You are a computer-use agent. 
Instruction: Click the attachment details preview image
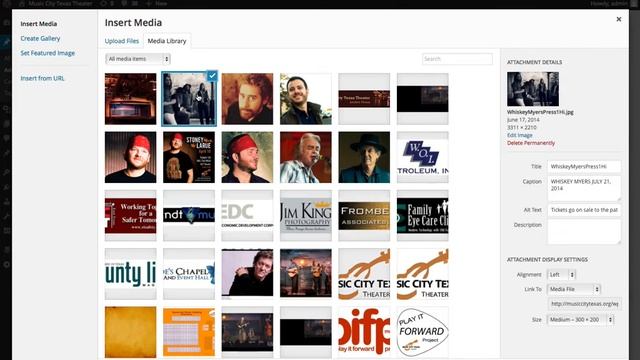pos(533,89)
